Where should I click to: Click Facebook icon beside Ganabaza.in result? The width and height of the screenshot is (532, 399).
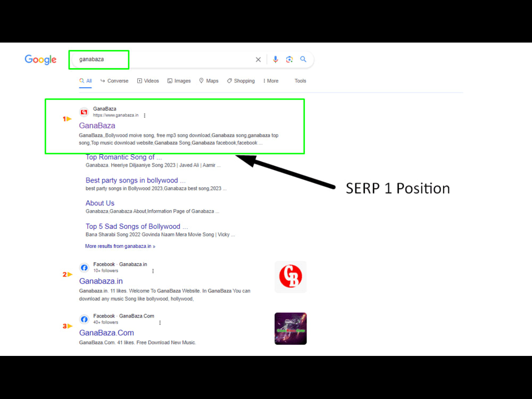[84, 268]
